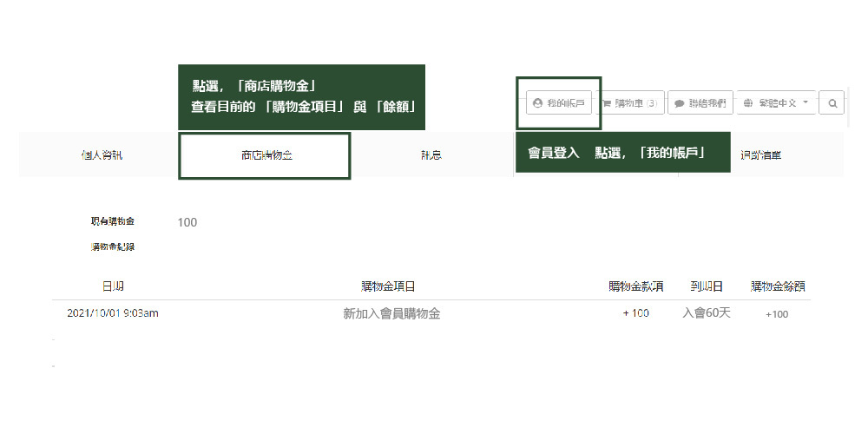
Task: Click the 購物金紀錄 label
Action: [x=112, y=247]
